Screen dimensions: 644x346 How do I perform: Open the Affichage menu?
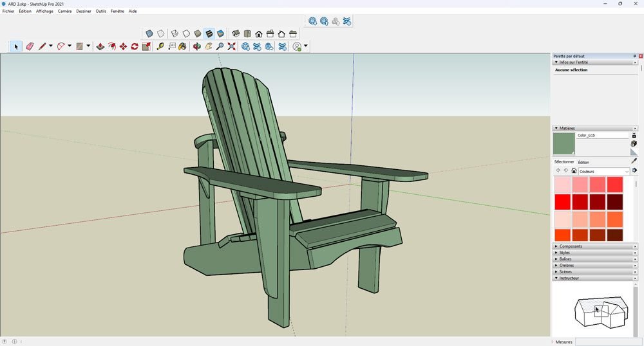[44, 11]
